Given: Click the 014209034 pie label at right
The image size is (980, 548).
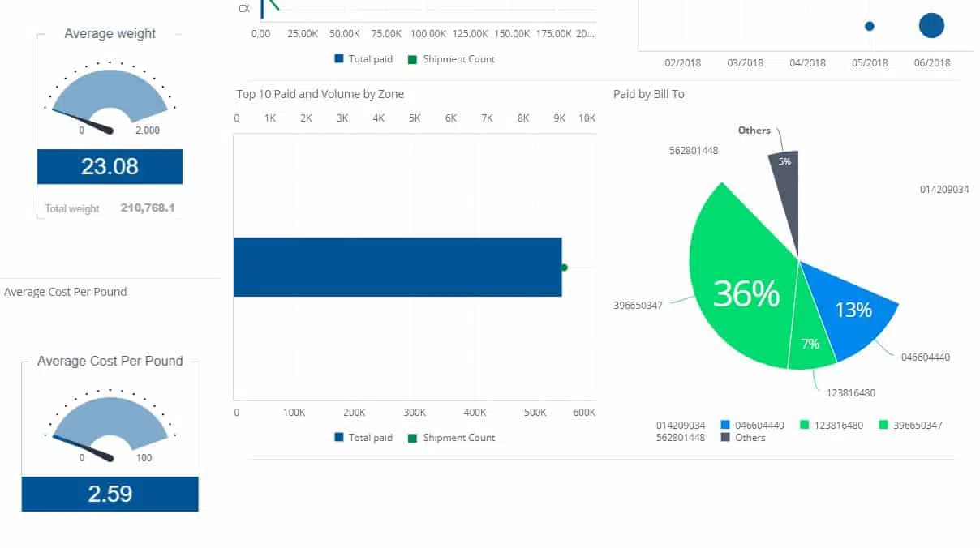Looking at the screenshot, I should (944, 190).
